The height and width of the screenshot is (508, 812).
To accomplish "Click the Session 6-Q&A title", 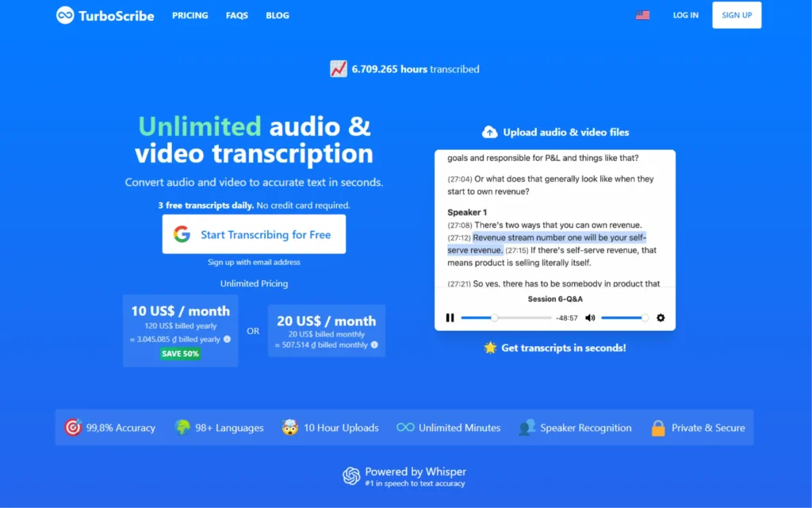I will 555,299.
